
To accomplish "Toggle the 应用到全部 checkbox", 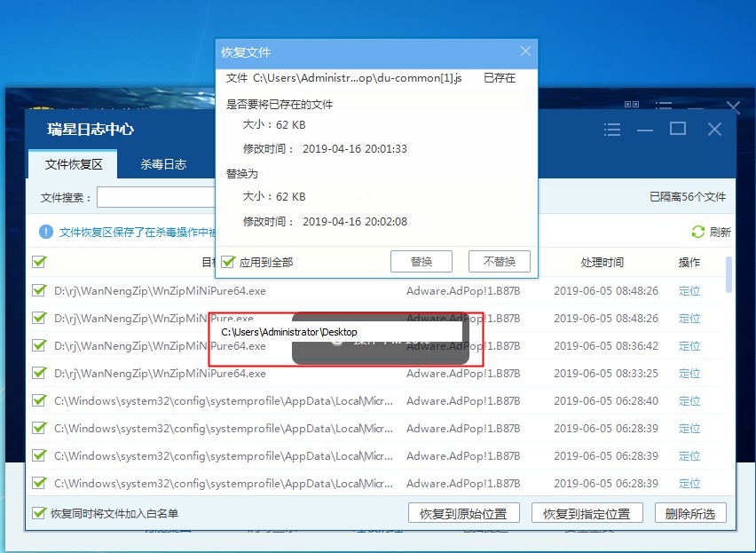I will coord(228,262).
